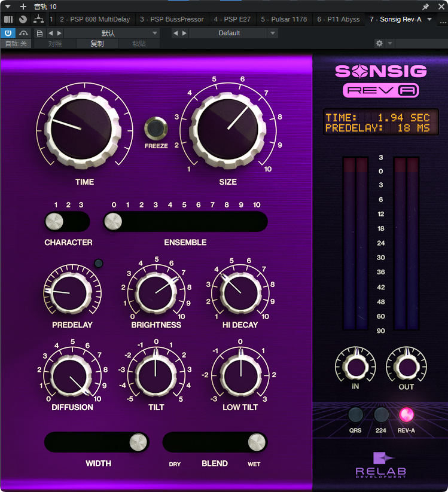Step to next Default program arrow

point(184,33)
